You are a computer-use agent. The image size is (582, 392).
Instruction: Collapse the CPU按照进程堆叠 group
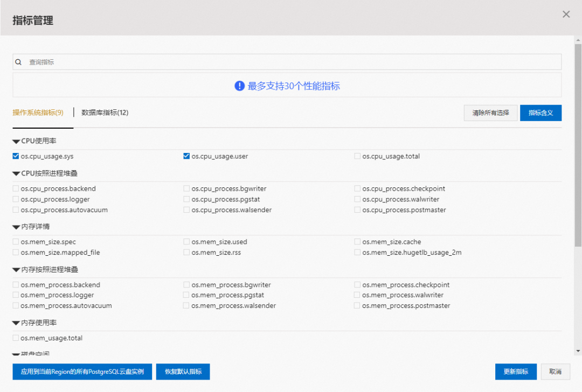[16, 173]
